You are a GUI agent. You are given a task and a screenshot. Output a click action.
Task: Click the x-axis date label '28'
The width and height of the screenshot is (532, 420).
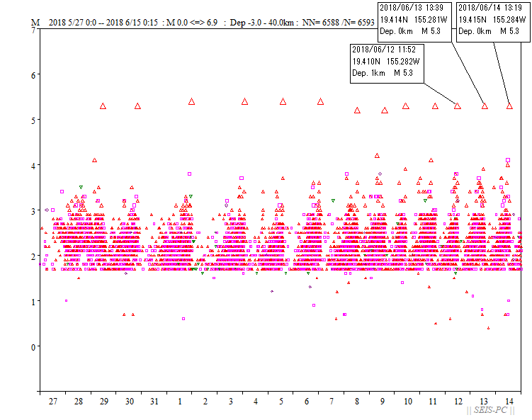(x=79, y=402)
